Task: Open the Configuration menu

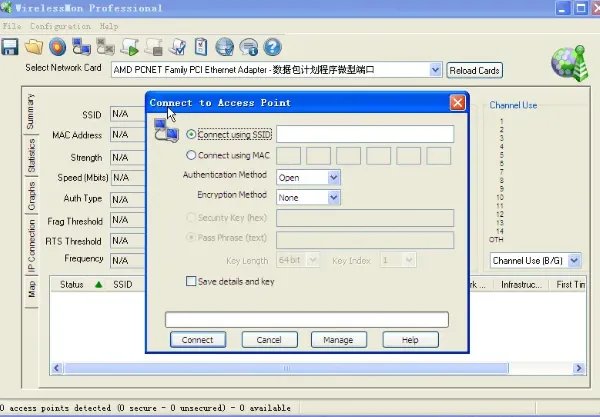Action: click(60, 26)
